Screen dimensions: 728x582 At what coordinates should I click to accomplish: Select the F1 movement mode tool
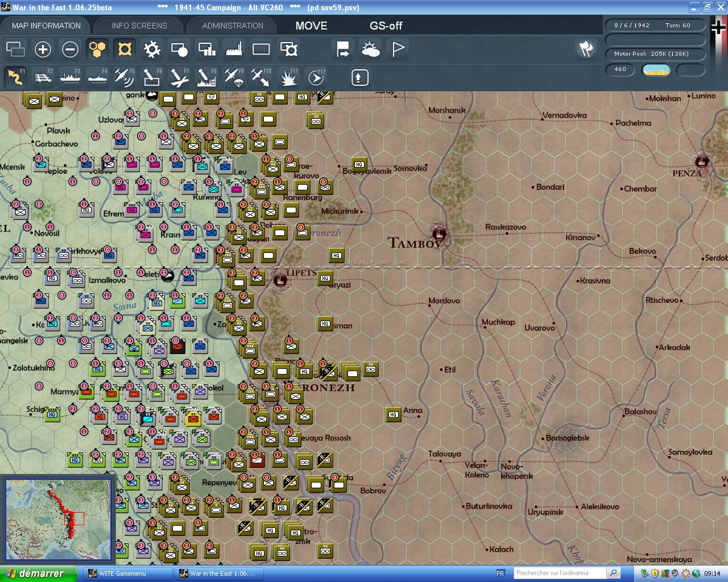point(15,77)
